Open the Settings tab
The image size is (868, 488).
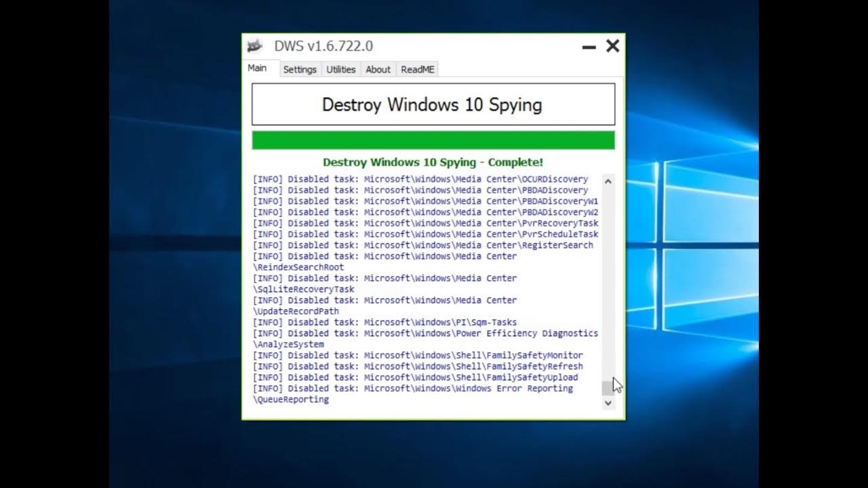pyautogui.click(x=300, y=69)
